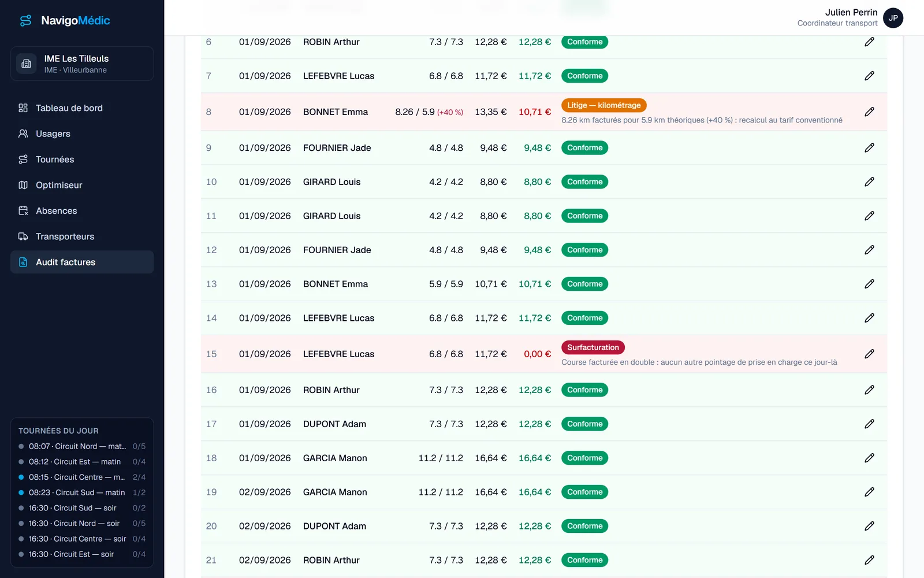Click pencil icon on row 11 GIRARD Louis
924x578 pixels.
pyautogui.click(x=869, y=216)
